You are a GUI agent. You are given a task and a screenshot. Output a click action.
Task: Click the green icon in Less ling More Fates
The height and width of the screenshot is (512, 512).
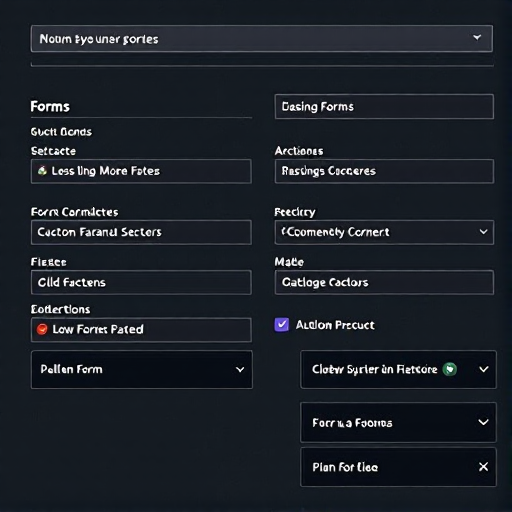(x=42, y=171)
